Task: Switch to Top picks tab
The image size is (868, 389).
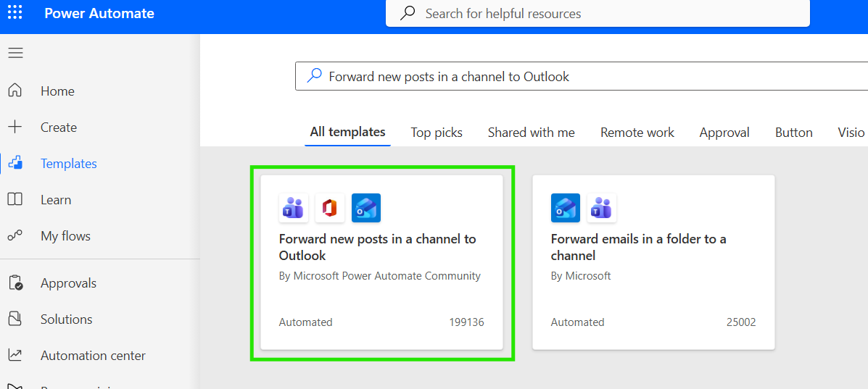Action: point(437,133)
